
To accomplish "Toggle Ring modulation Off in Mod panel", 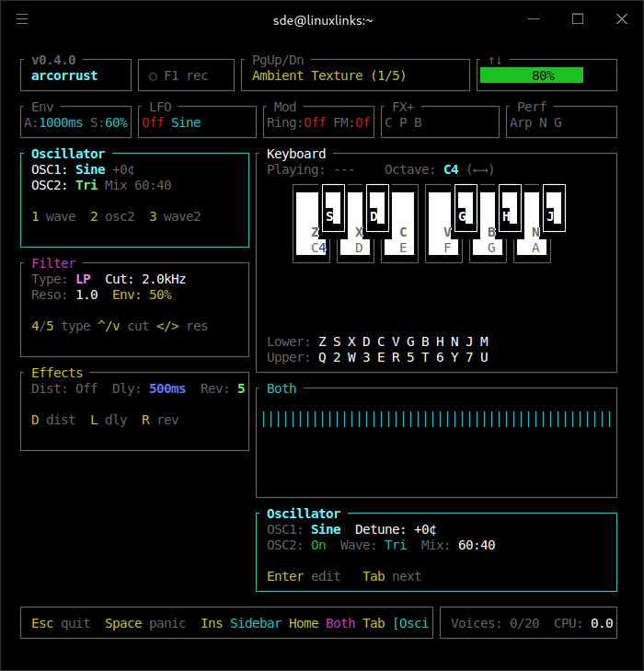I will tap(315, 122).
